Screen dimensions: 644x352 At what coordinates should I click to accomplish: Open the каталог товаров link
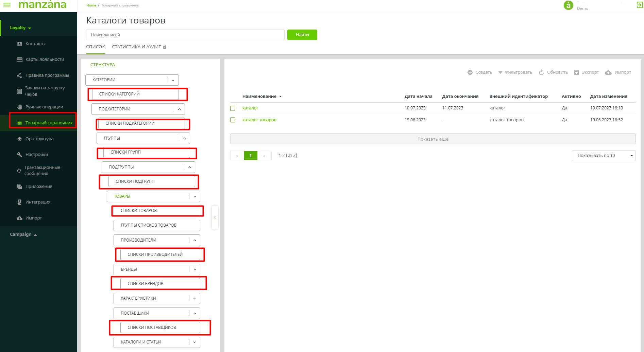coord(259,120)
